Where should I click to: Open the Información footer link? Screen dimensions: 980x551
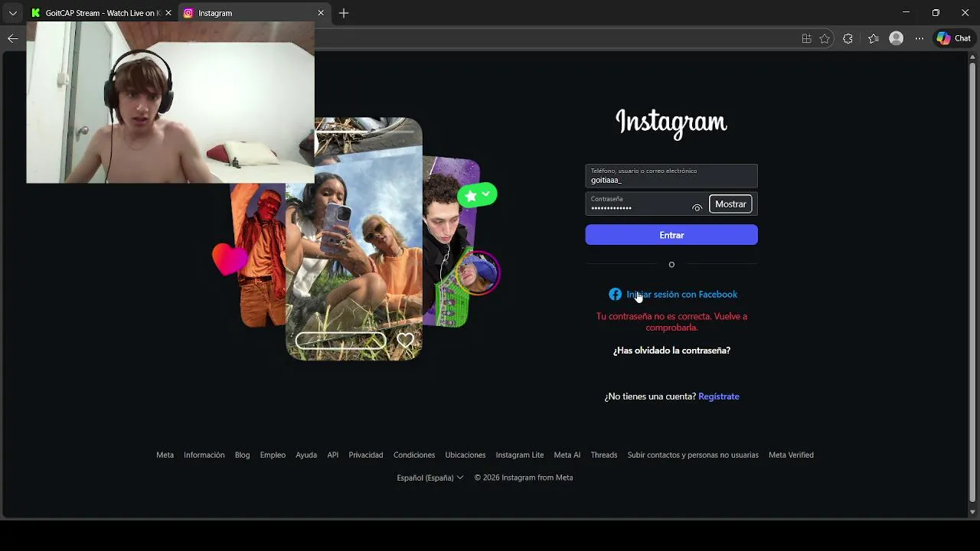coord(204,455)
